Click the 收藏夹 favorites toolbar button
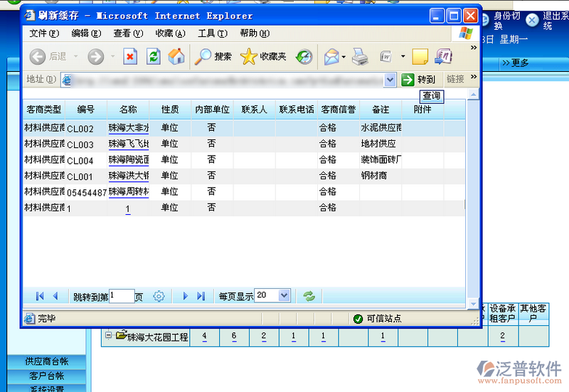 coord(263,56)
